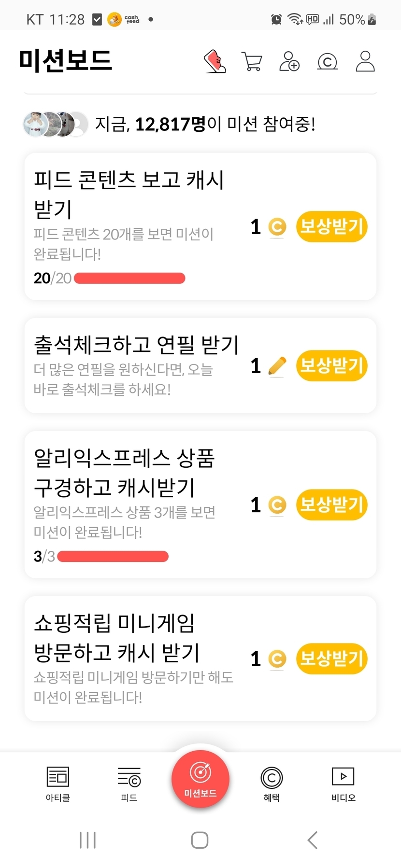Viewport: 401px width, 868px height.
Task: Claim reward for 알리익스프레스 mission
Action: click(331, 505)
